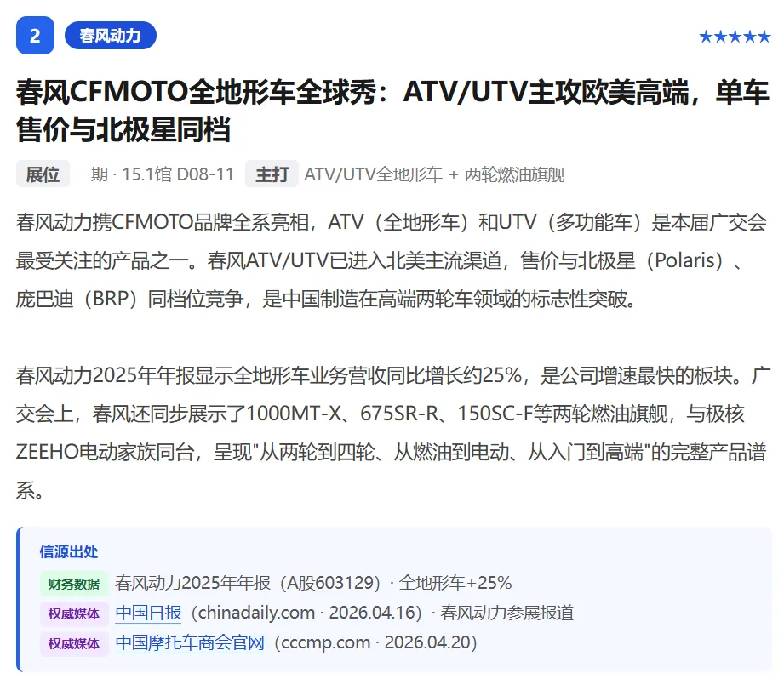Click the 展位 label tag
Image resolution: width=784 pixels, height=679 pixels.
pos(43,174)
